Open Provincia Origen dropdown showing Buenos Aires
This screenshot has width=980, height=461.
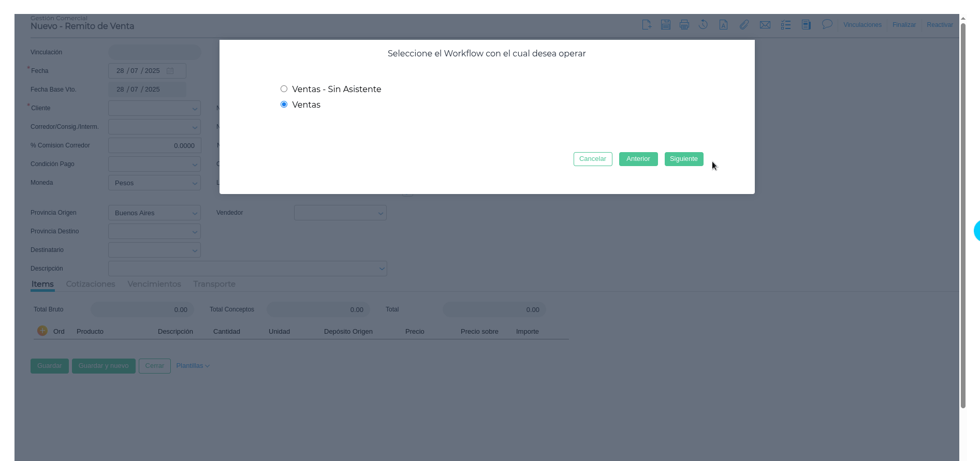[x=154, y=213]
